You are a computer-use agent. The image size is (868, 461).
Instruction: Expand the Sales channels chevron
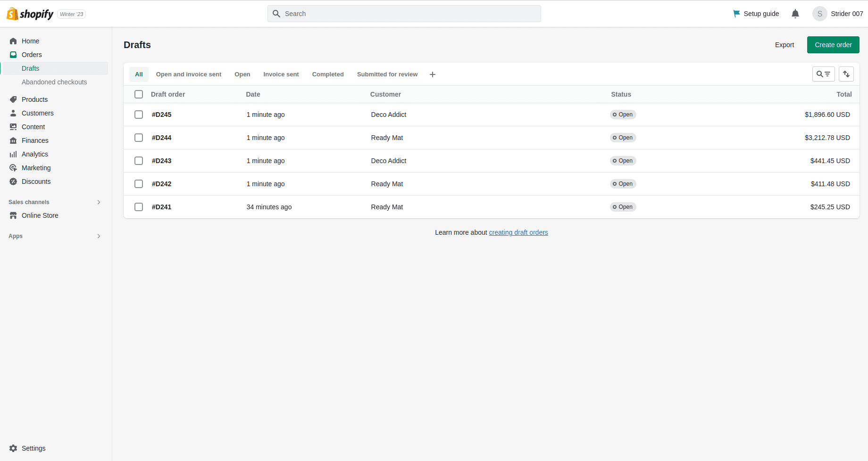[x=99, y=202]
